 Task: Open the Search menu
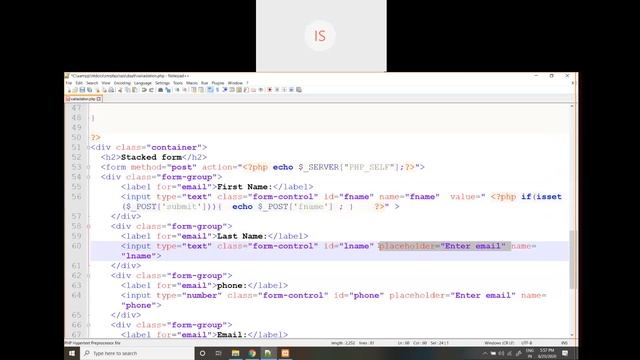coord(92,83)
